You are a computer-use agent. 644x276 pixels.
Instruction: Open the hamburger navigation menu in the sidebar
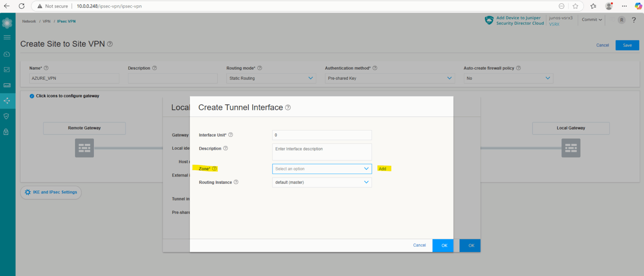(x=7, y=37)
